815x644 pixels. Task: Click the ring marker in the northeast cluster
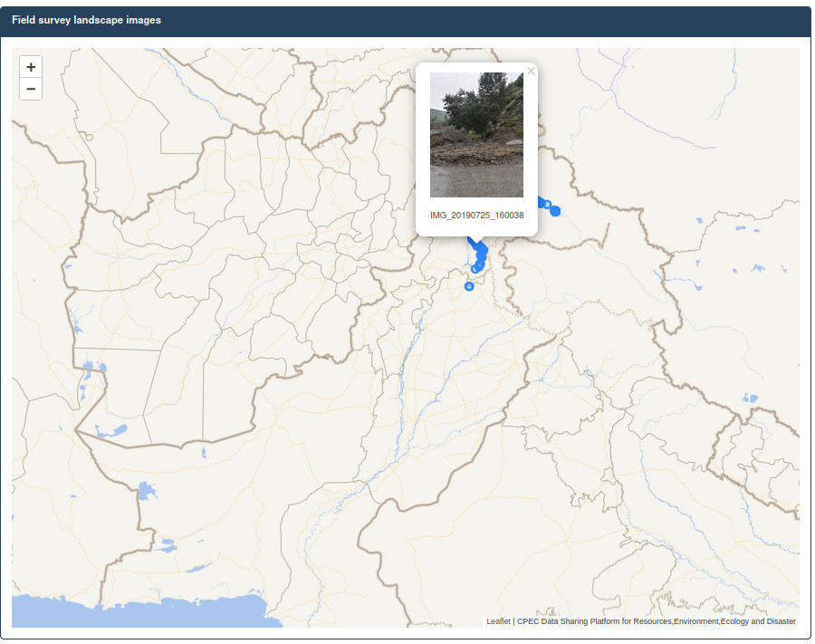[547, 204]
